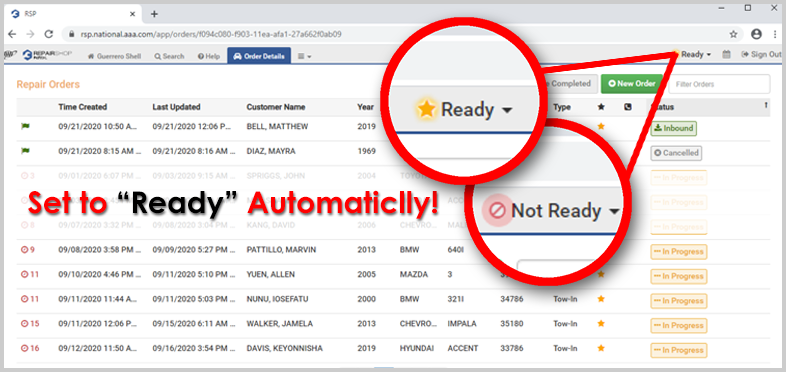Click the star on NUNU, IOSEFATU row

(601, 299)
